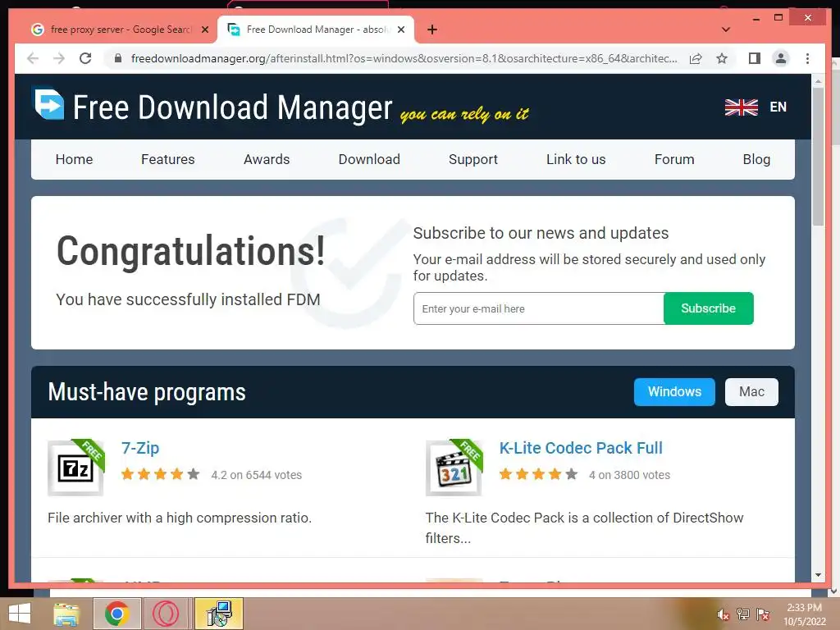Bookmark this page with the star icon

[x=722, y=58]
